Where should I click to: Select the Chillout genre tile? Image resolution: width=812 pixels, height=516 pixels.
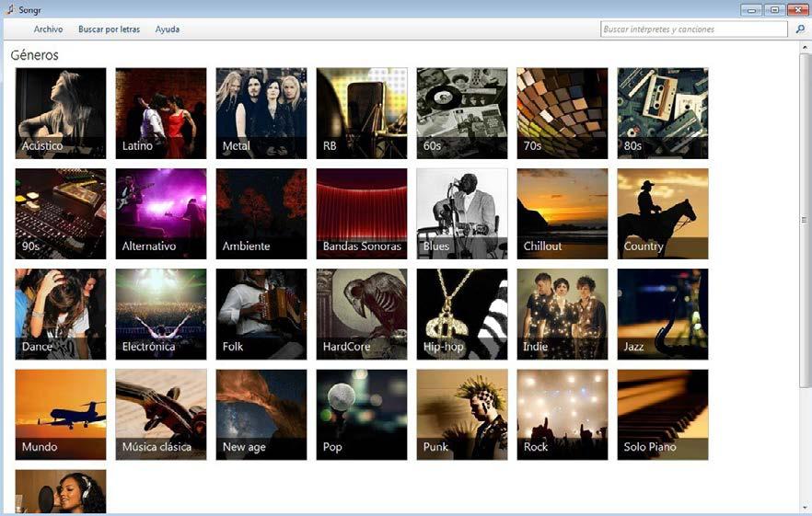[x=563, y=213]
